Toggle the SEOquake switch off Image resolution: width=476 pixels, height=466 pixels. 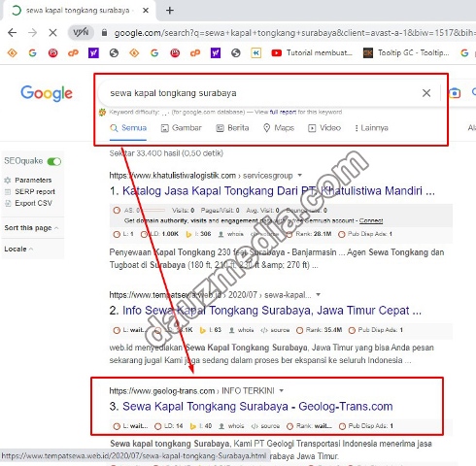coord(54,161)
